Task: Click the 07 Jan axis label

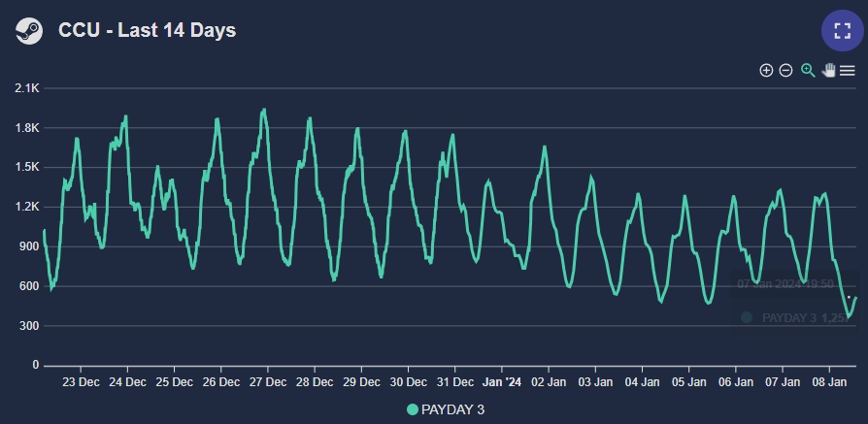Action: pos(783,382)
